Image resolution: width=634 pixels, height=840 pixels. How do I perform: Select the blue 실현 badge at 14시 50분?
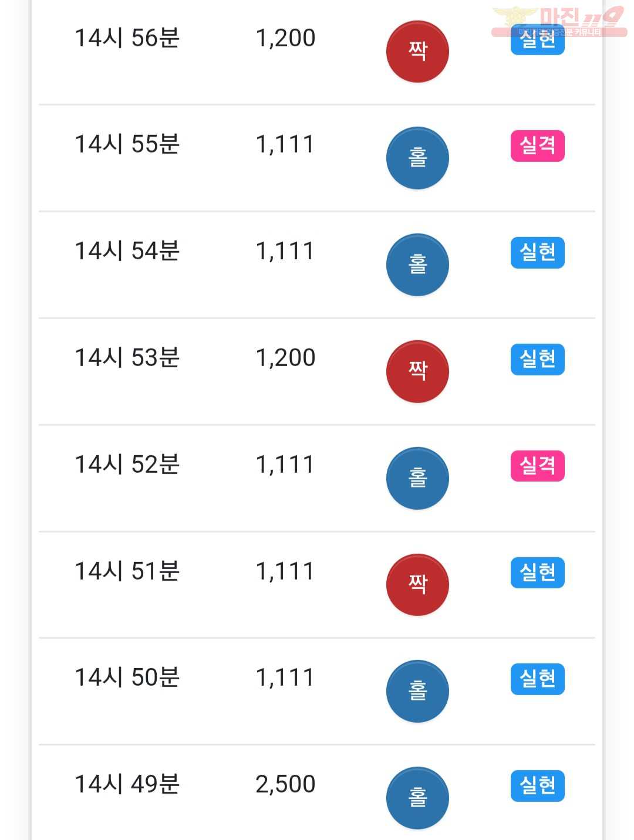point(538,679)
